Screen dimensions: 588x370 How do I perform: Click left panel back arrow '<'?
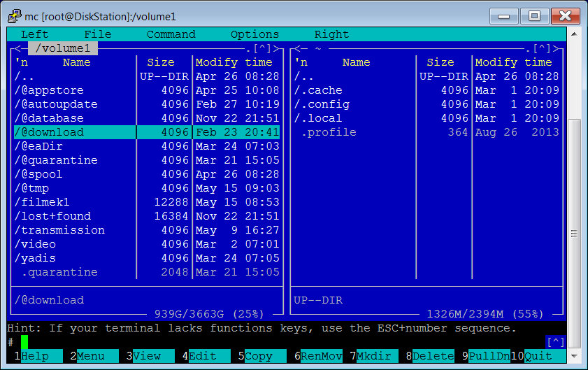[x=17, y=48]
